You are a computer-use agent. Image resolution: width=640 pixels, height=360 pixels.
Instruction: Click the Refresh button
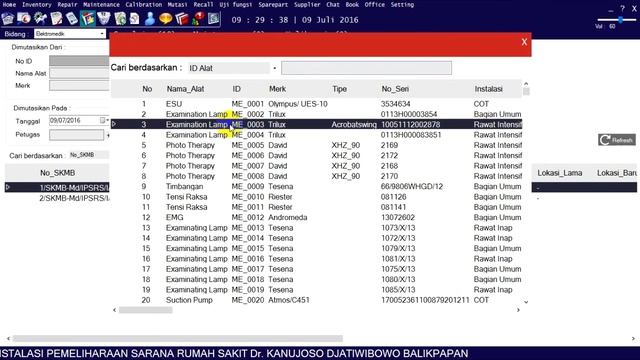pos(617,140)
